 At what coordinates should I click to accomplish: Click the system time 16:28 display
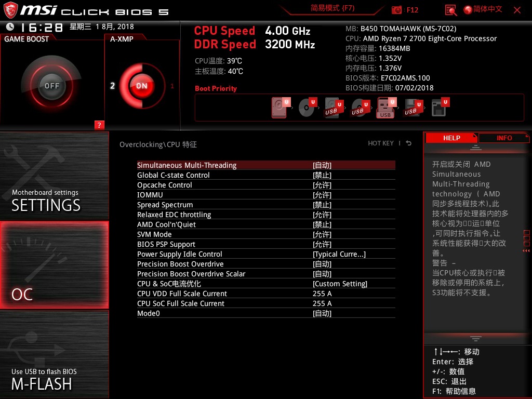42,27
